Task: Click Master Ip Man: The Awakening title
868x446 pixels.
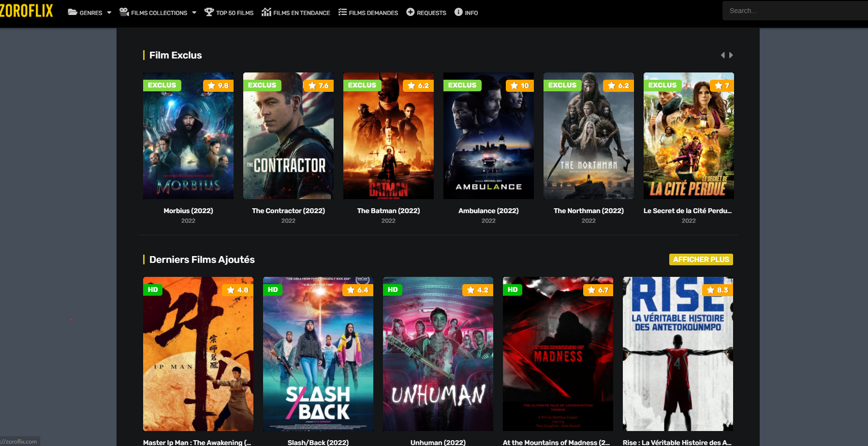Action: point(197,443)
